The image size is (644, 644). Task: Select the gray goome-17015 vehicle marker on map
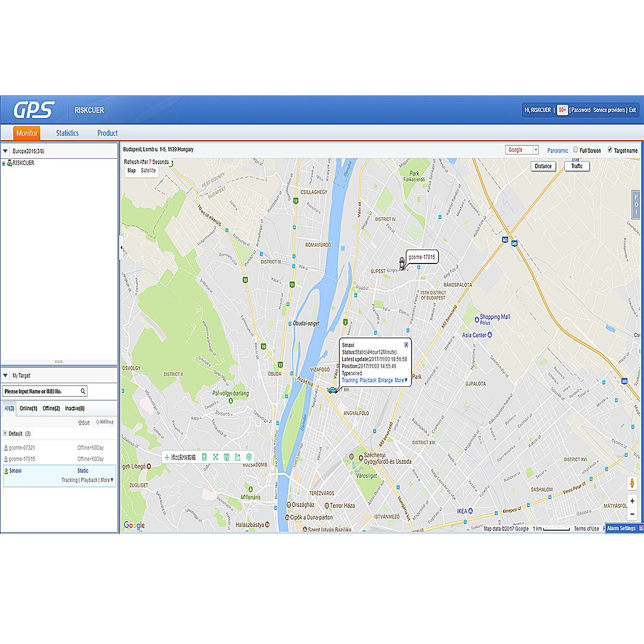coord(402,262)
